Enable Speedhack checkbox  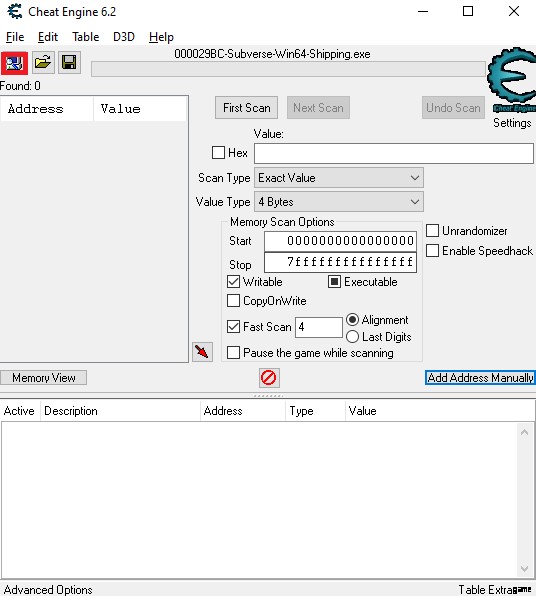tap(433, 250)
